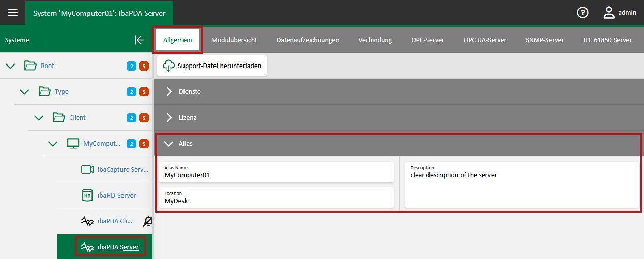Viewport: 644px width, 259px height.
Task: Collapse the MyComputer tree node
Action: pyautogui.click(x=53, y=144)
